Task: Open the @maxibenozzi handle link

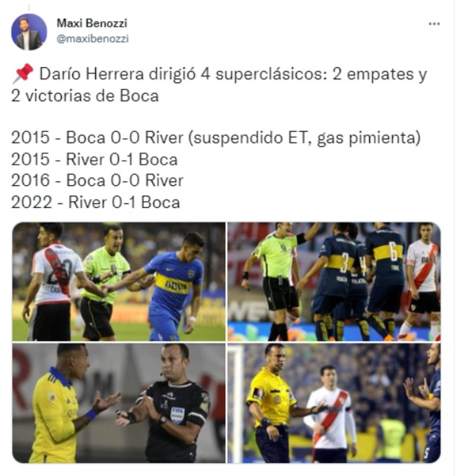Action: tap(93, 39)
